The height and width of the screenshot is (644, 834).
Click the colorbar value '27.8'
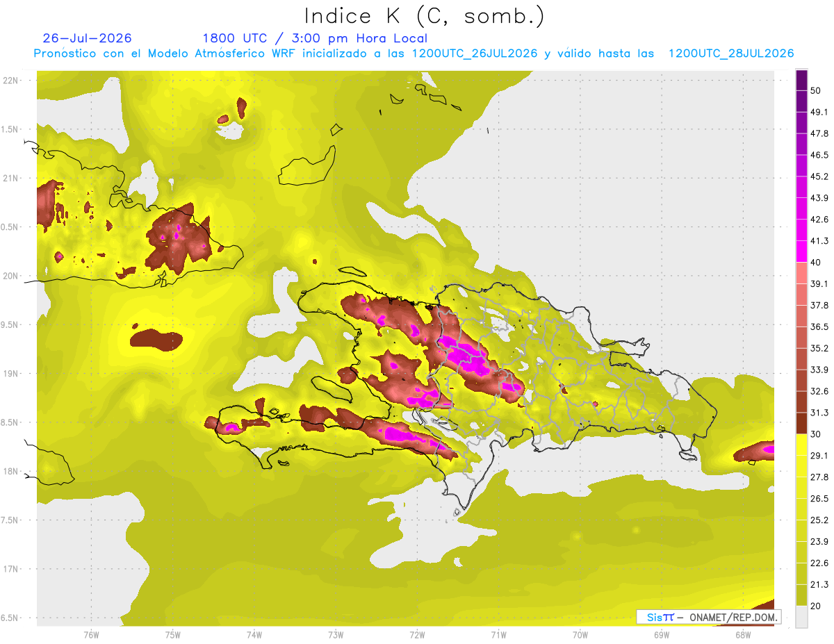pyautogui.click(x=819, y=477)
